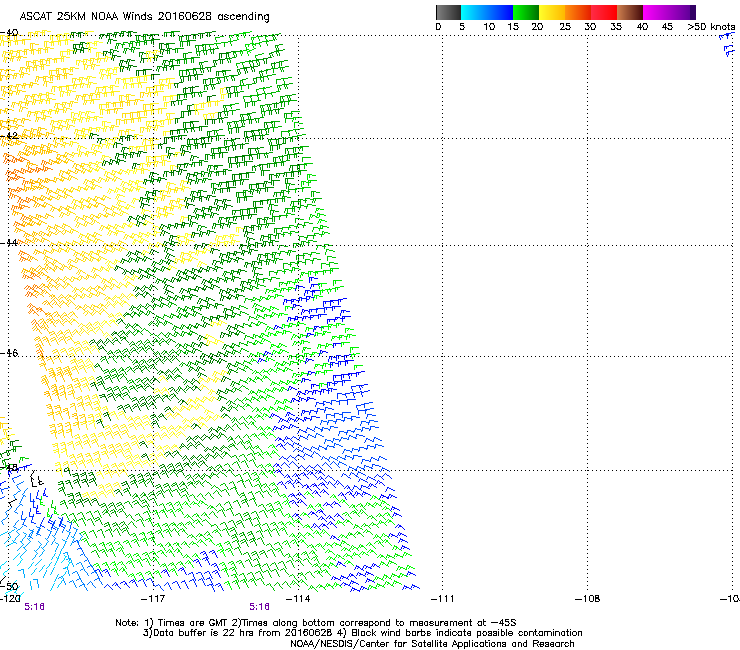Click the green 15-20 knots legend swatch
The image size is (740, 650).
pos(526,12)
